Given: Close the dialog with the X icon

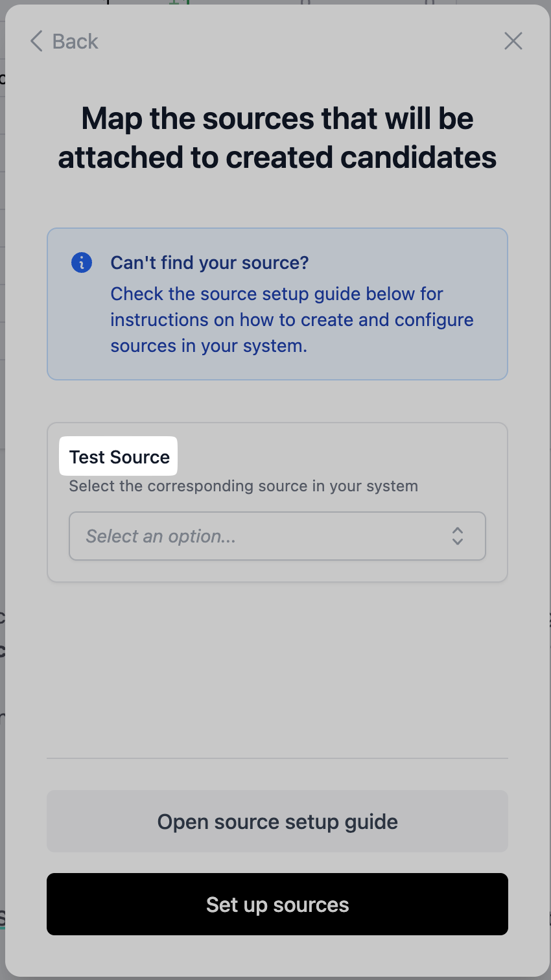Looking at the screenshot, I should pos(513,41).
